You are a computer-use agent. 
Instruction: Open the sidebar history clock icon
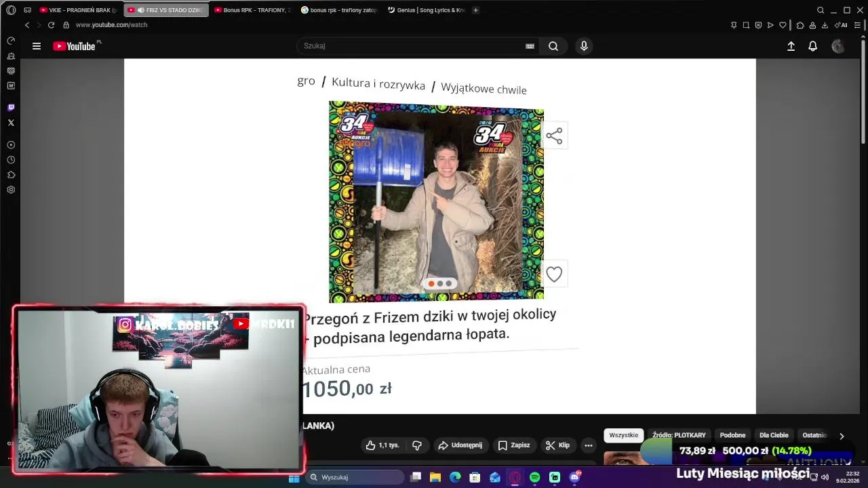click(x=11, y=160)
